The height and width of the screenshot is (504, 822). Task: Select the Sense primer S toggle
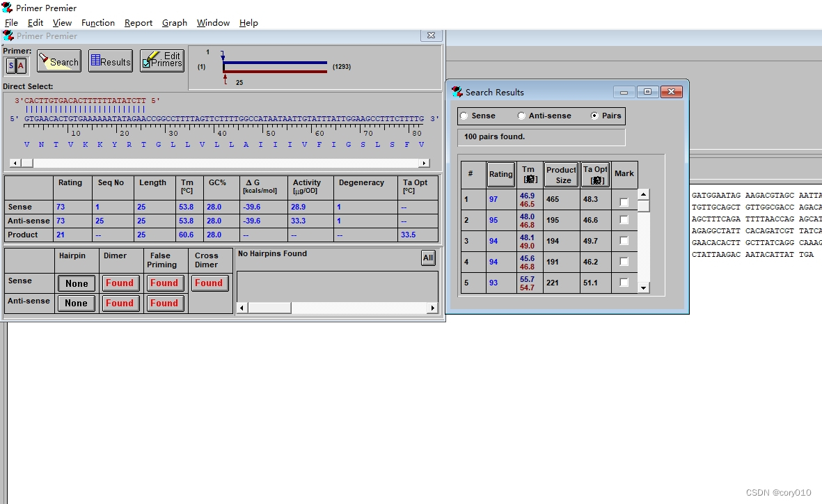(11, 66)
